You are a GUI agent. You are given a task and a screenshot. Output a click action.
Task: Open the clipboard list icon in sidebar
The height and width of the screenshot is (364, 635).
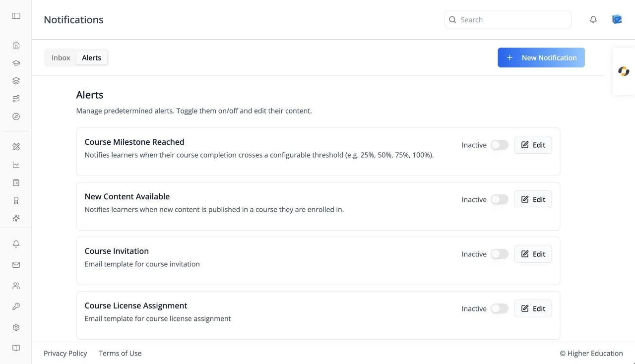click(16, 182)
